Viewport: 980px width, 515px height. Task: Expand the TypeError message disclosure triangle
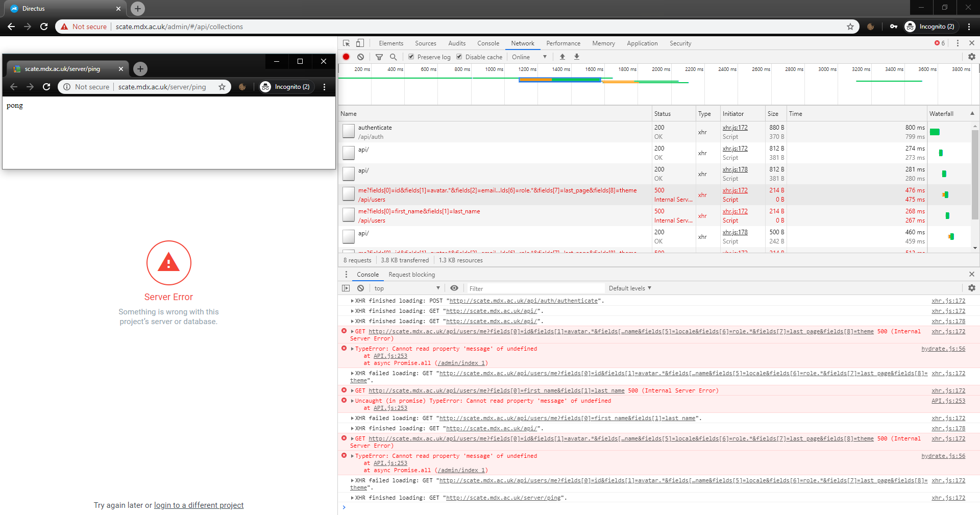coord(352,349)
